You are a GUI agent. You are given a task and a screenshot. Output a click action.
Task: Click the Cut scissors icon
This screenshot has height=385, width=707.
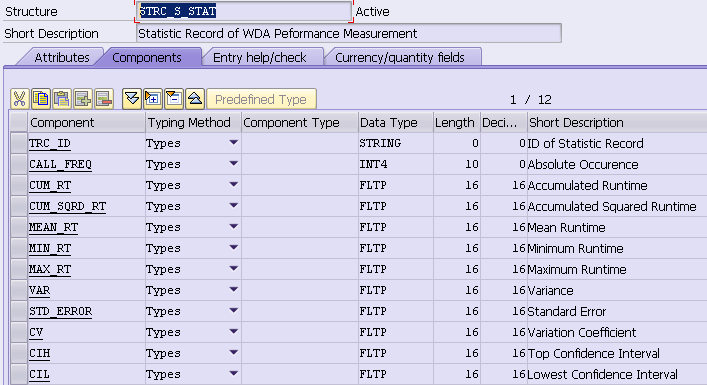(19, 99)
